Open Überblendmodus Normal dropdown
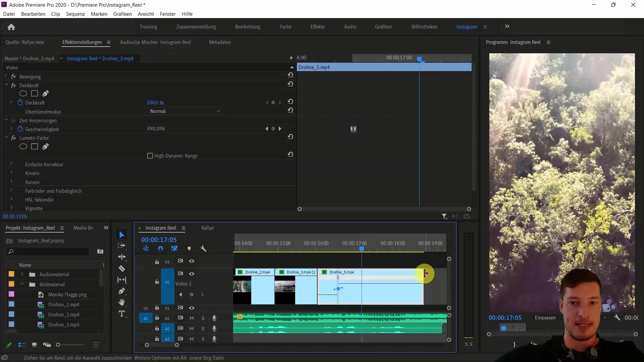Screen dimensions: 644x362 coord(185,111)
